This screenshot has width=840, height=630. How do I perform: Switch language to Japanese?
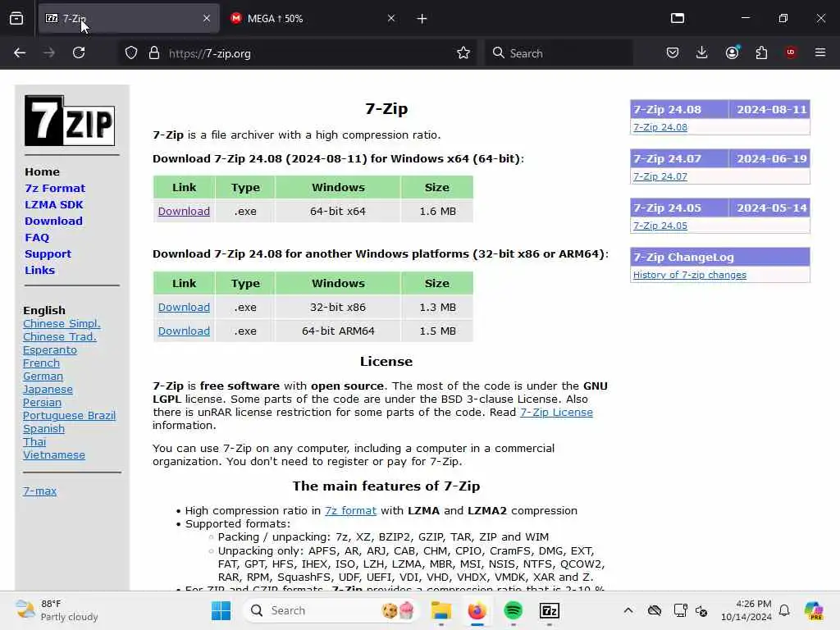(x=48, y=390)
